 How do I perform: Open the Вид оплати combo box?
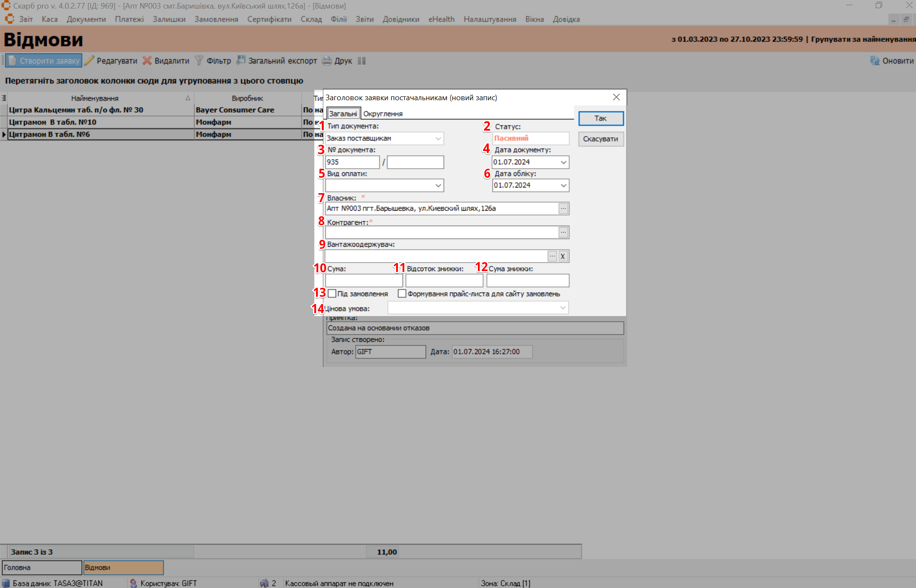(438, 185)
